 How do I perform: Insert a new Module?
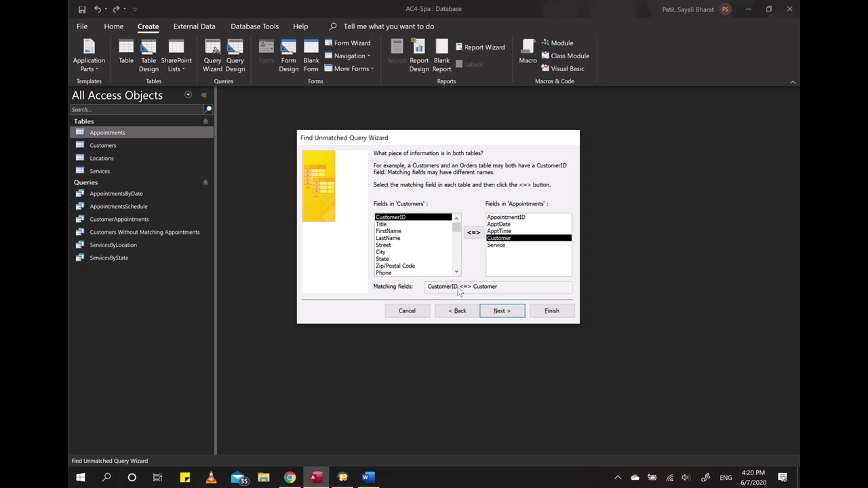[x=557, y=43]
